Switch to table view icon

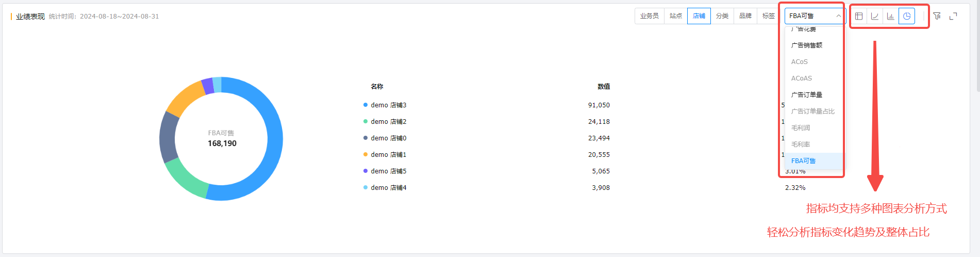[x=859, y=16]
